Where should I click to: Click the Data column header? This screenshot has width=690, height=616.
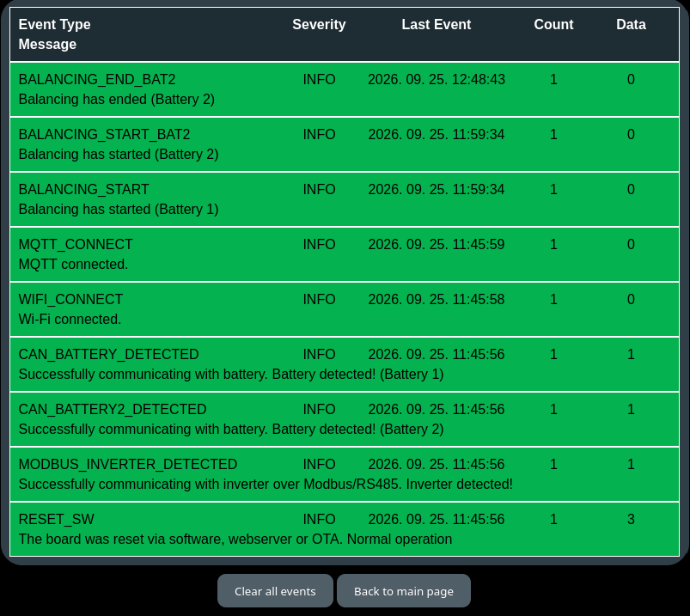click(631, 24)
